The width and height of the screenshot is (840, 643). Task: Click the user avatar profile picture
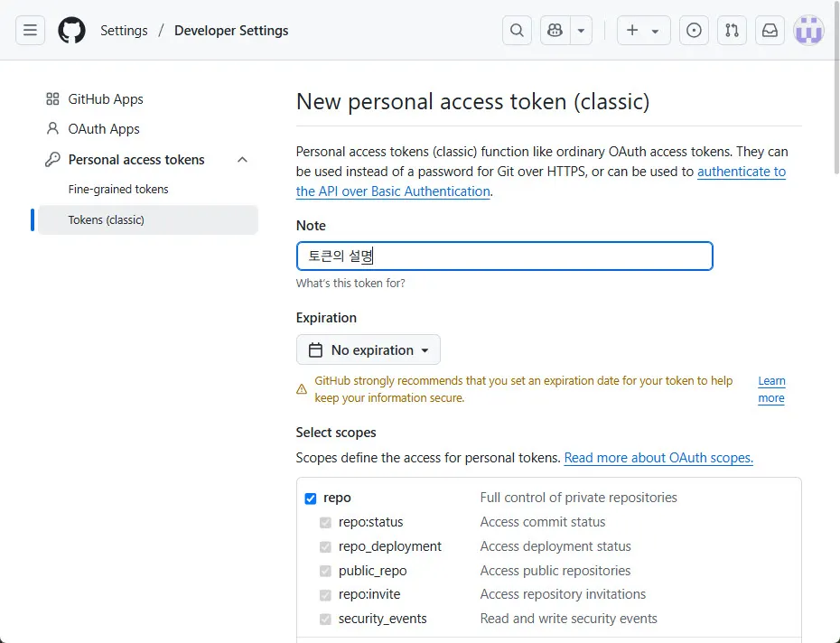coord(808,31)
